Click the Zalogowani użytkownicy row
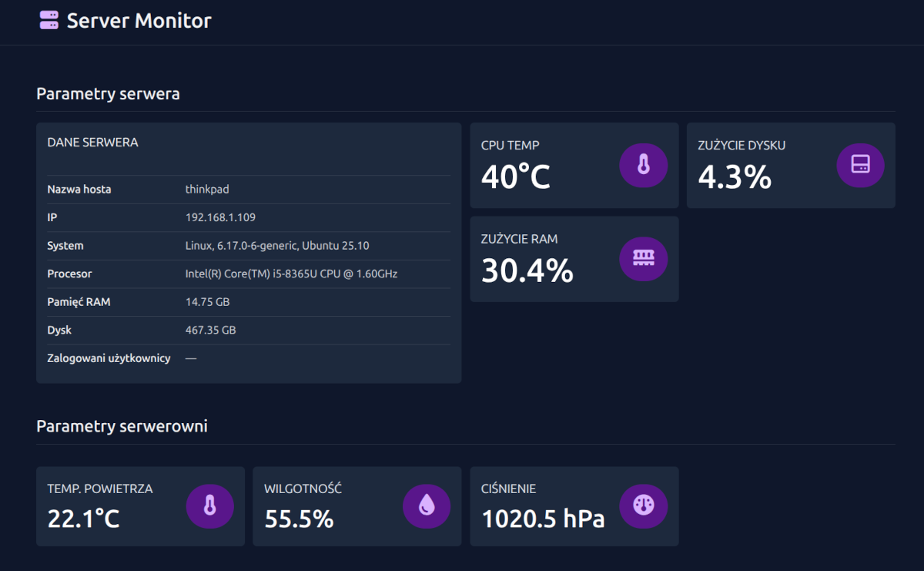This screenshot has width=924, height=571. pyautogui.click(x=109, y=358)
